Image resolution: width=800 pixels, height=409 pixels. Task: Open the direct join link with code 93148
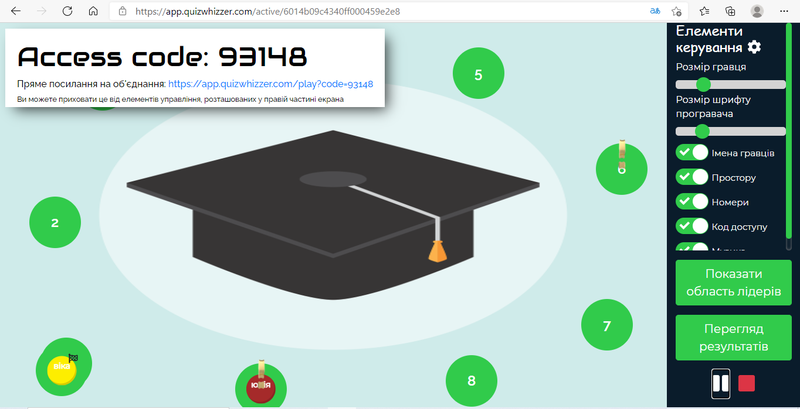[x=270, y=84]
